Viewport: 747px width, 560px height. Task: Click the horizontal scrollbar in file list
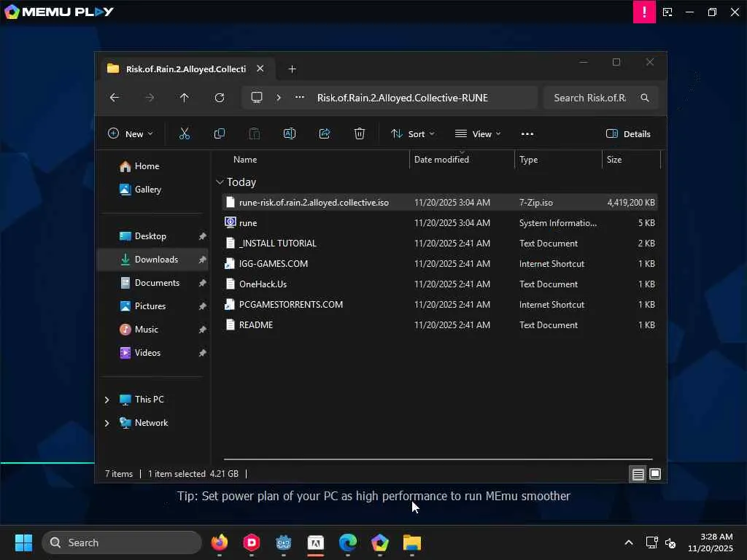tap(438, 459)
